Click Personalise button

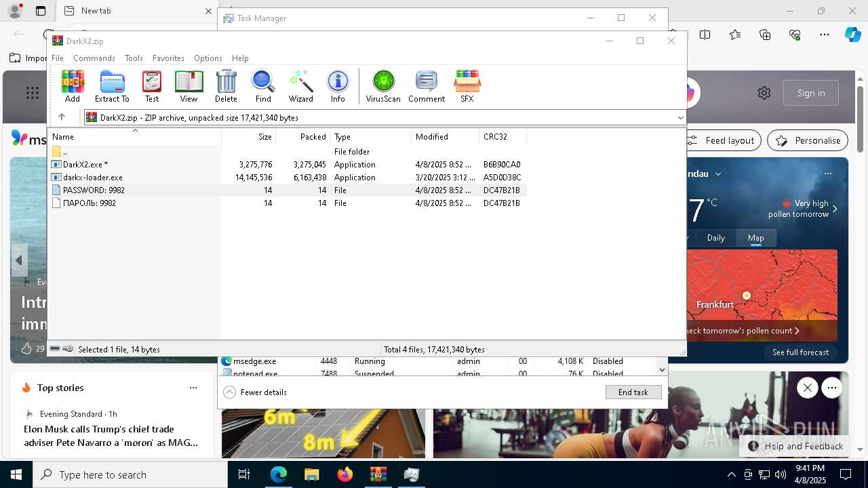[808, 140]
